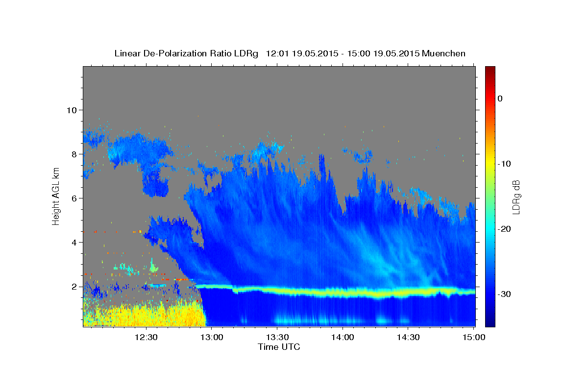The height and width of the screenshot is (392, 588).
Task: Click the 13:30 time tick label
Action: [277, 337]
